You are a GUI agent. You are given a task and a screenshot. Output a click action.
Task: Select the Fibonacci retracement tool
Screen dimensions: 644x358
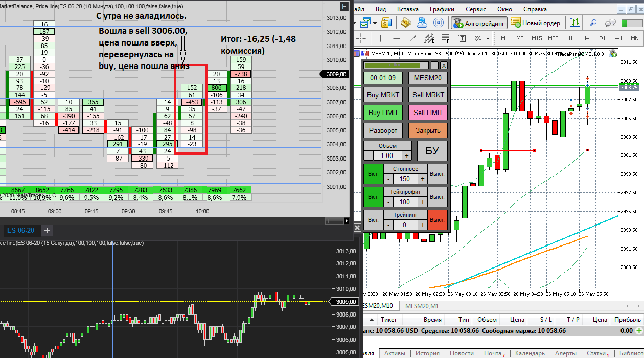tap(446, 38)
